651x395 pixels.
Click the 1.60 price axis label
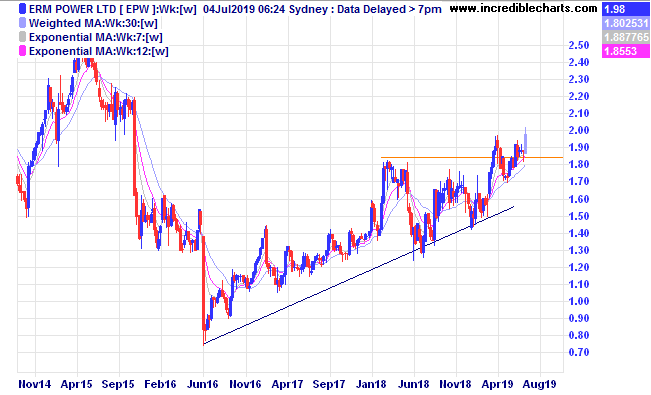pyautogui.click(x=579, y=199)
